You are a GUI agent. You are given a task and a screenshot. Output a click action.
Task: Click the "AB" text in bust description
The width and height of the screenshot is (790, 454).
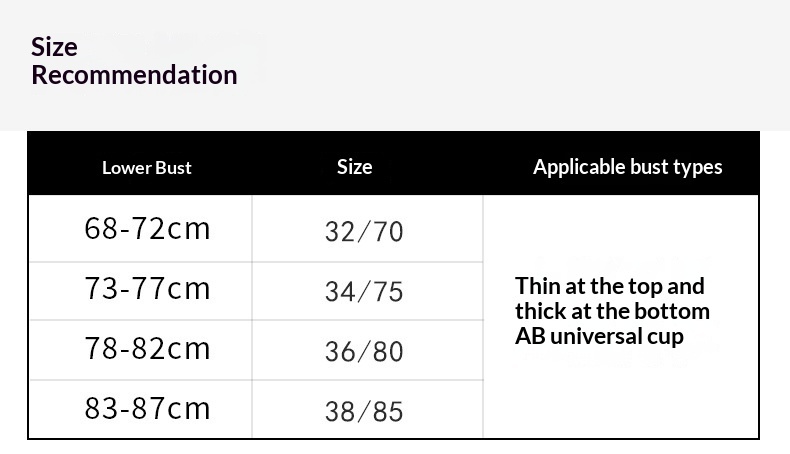pos(530,336)
